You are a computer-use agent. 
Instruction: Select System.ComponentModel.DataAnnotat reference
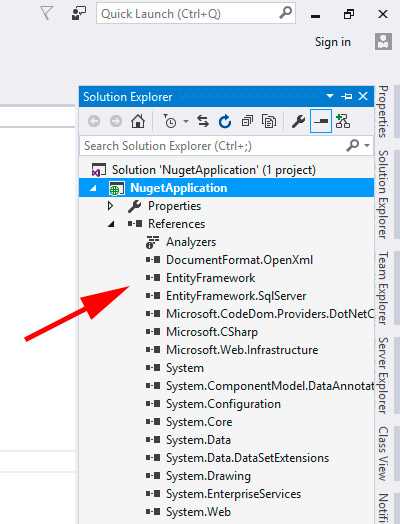(x=270, y=386)
